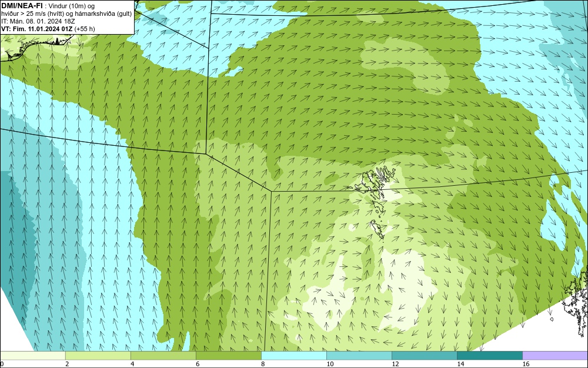Click the Suðuroy island outline south of Faroes
588x368 pixels.
point(377,229)
